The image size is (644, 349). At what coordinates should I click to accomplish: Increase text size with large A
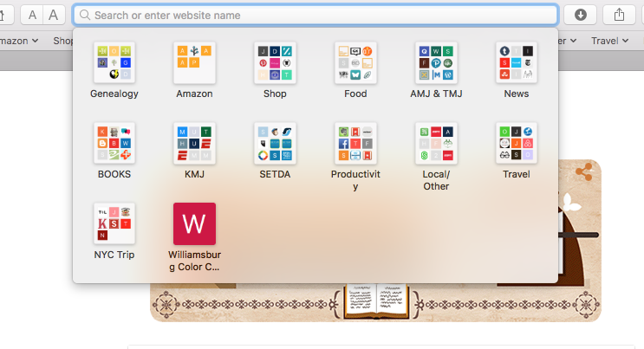click(x=54, y=16)
